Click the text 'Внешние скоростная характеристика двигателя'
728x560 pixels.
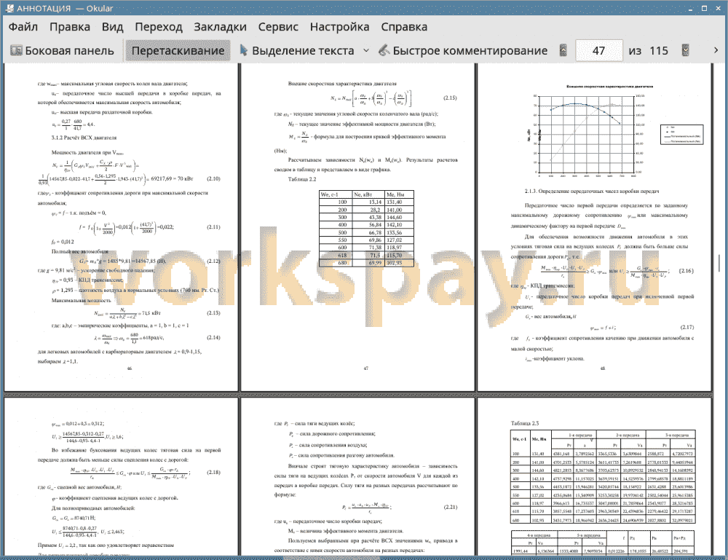point(342,84)
